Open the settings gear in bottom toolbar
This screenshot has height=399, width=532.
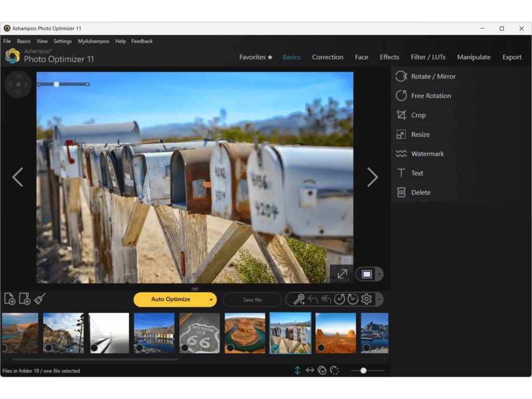click(x=366, y=299)
